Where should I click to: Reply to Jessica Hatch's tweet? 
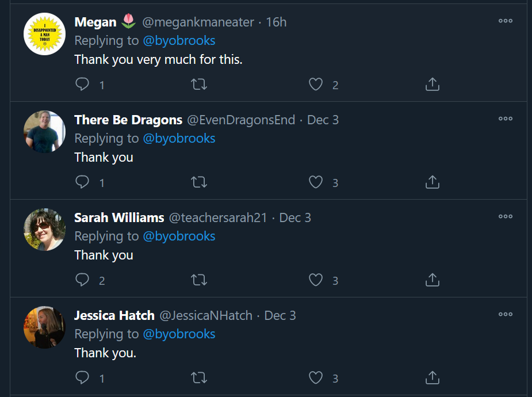pyautogui.click(x=82, y=377)
